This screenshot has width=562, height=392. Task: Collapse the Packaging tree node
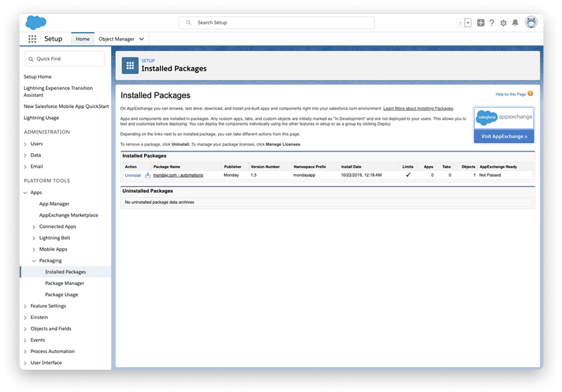pos(34,261)
